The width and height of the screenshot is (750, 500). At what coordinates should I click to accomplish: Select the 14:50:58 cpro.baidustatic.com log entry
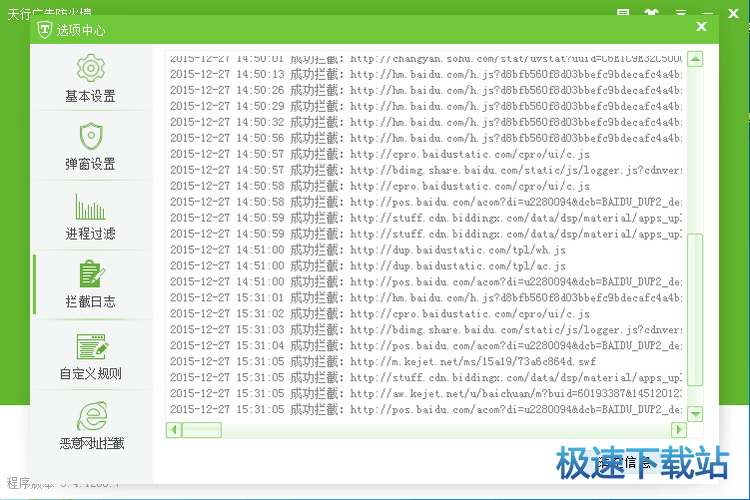(x=380, y=186)
